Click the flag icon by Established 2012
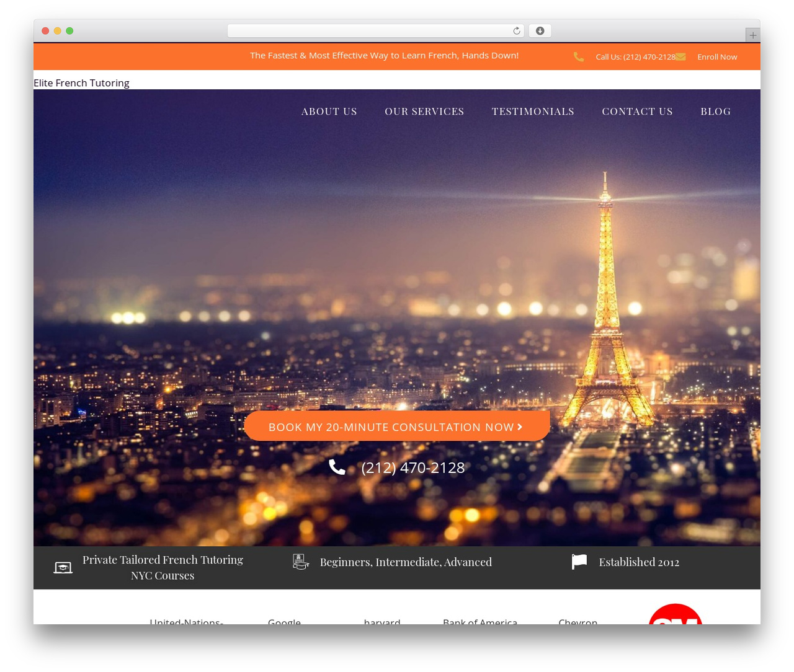Screen dimensions: 794x672 tap(579, 562)
